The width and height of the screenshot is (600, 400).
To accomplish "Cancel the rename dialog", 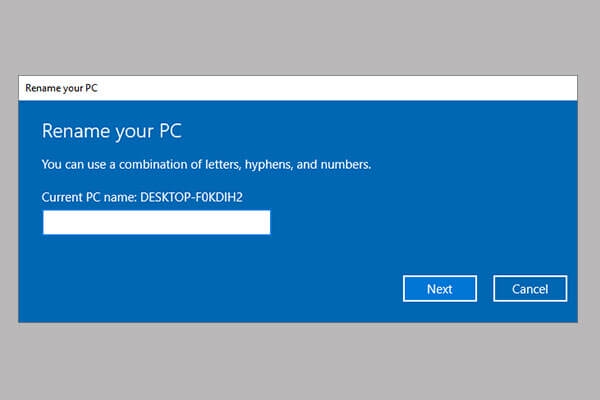I will click(x=530, y=289).
